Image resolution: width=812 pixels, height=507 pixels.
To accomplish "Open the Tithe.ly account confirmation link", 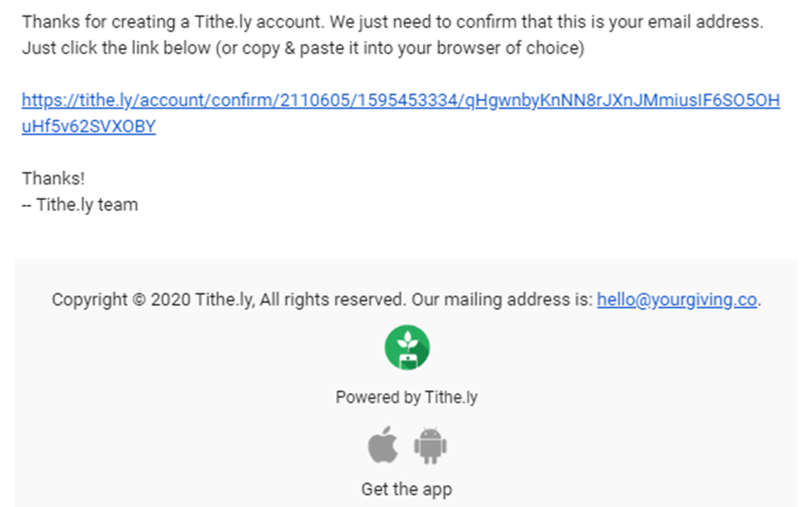I will click(401, 101).
